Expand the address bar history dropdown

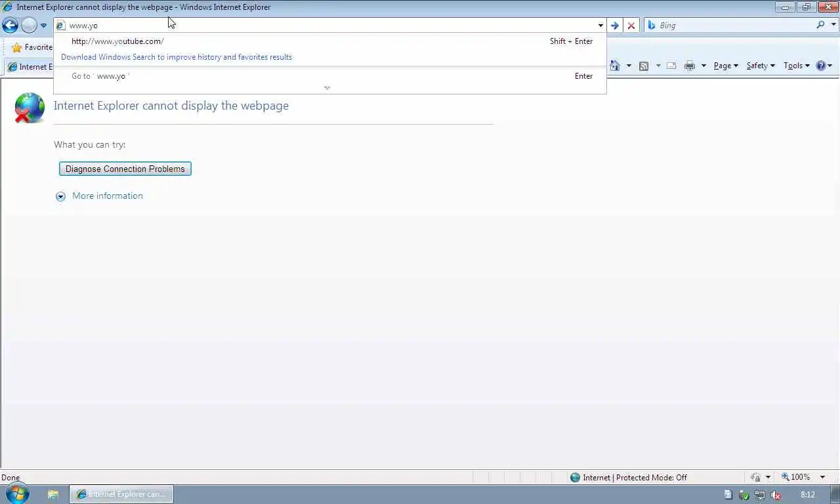600,26
